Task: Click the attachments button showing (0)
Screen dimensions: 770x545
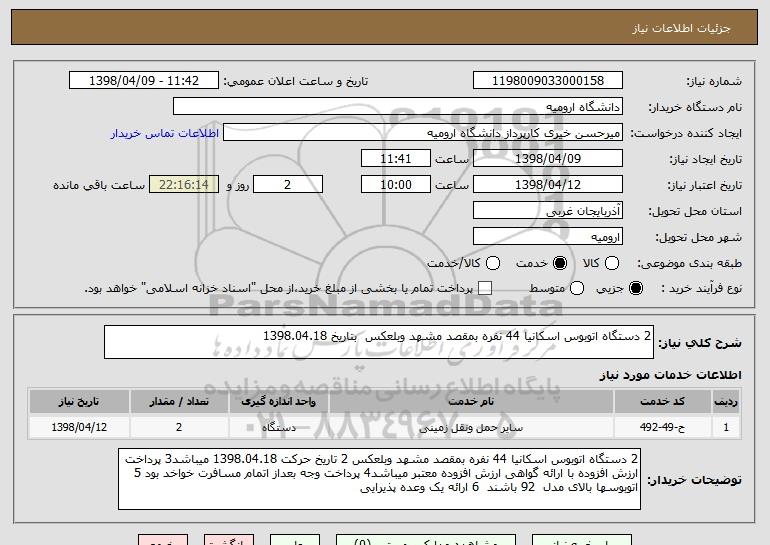Action: [426, 540]
